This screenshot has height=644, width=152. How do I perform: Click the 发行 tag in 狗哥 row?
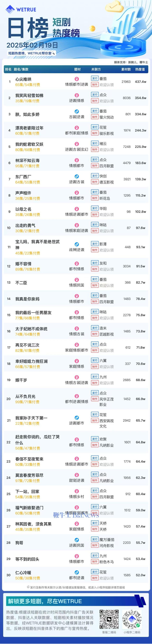point(94,539)
